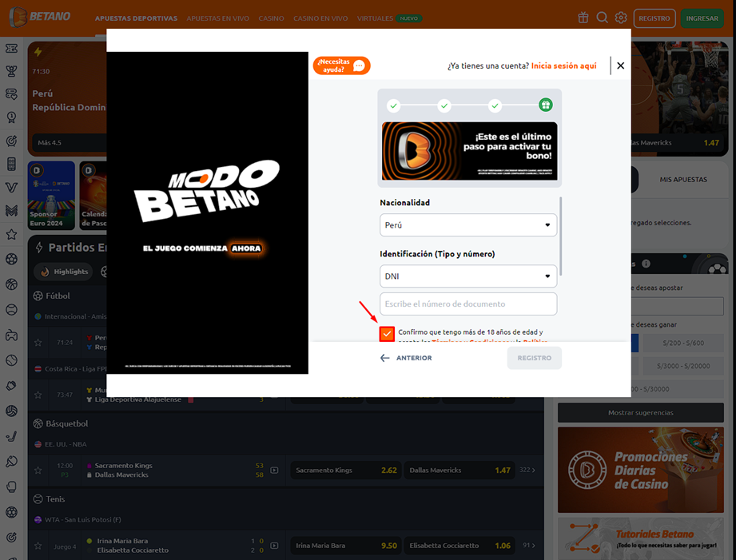Click the Inicia sesión aquí link

coord(563,66)
